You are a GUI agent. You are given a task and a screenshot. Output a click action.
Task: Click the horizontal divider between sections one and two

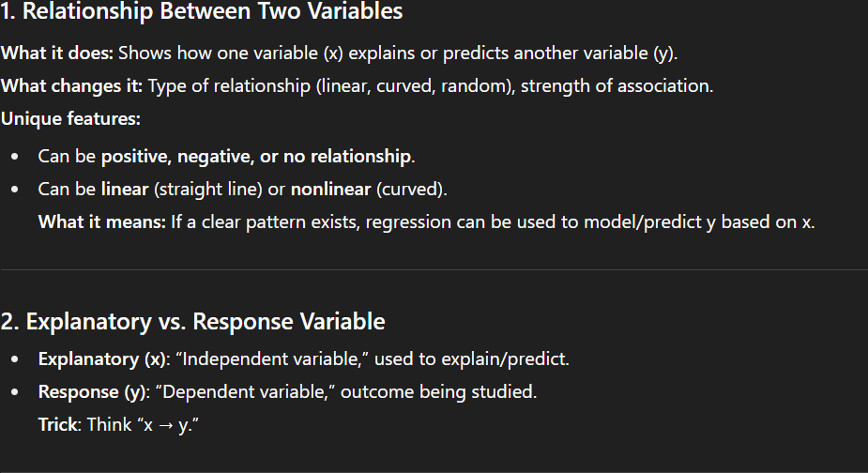(434, 269)
